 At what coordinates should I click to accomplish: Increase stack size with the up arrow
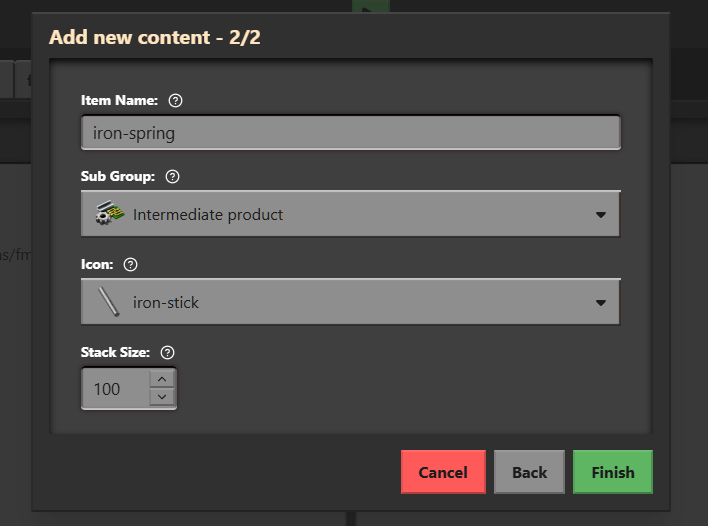(x=162, y=379)
